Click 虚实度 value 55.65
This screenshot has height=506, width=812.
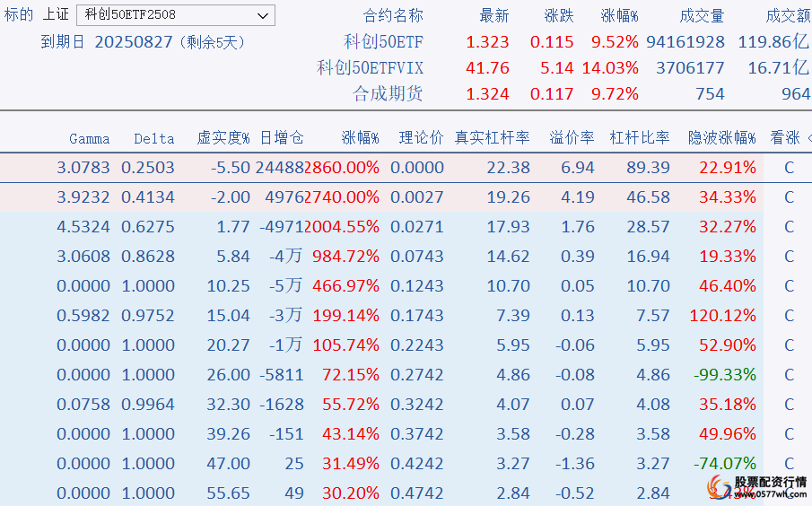pyautogui.click(x=229, y=493)
